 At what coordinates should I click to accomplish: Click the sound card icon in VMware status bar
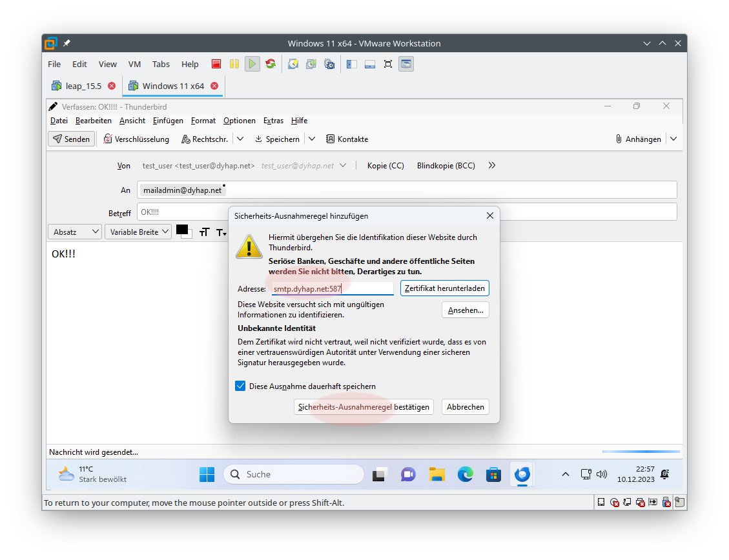(653, 502)
